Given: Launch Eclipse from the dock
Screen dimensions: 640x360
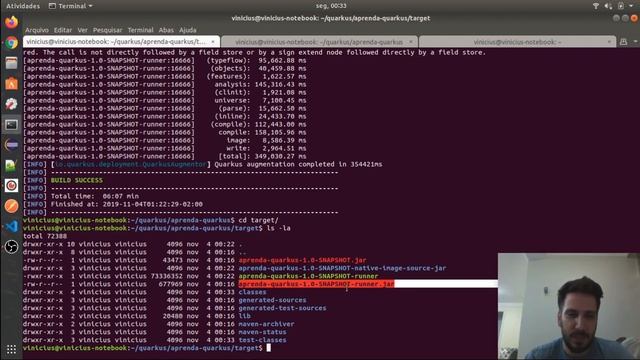Looking at the screenshot, I should point(11,145).
